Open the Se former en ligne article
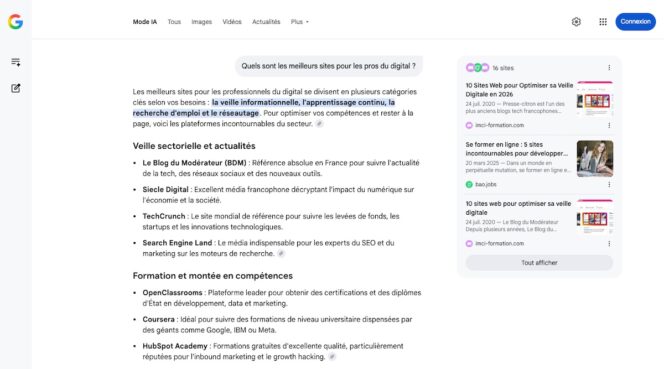Image resolution: width=664 pixels, height=369 pixels. pyautogui.click(x=517, y=149)
